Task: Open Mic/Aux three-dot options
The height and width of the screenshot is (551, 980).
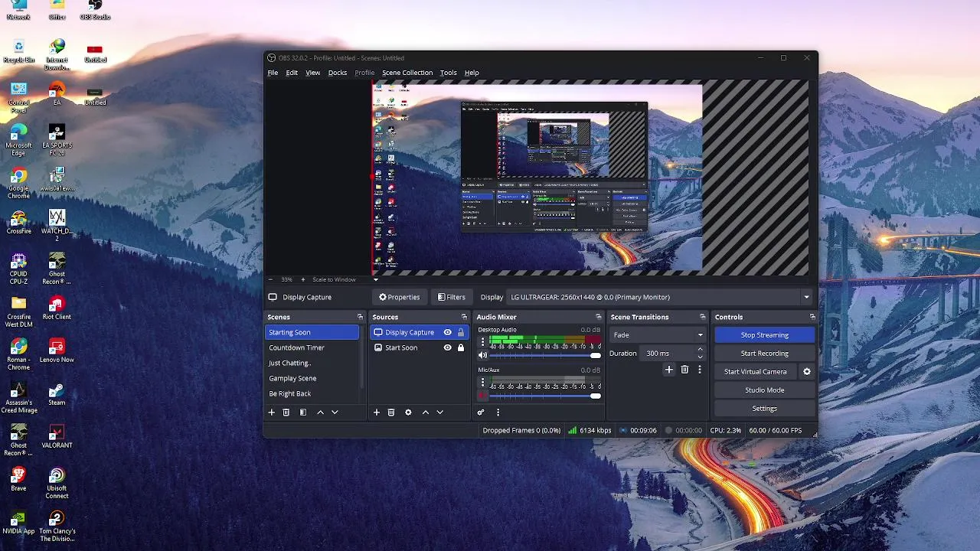Action: coord(482,382)
